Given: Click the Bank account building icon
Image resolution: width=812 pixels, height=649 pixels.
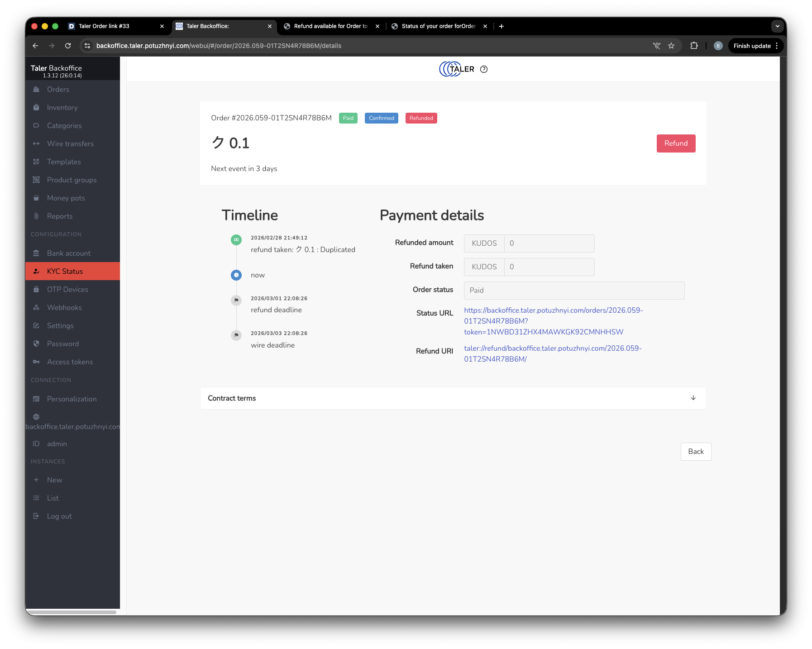Looking at the screenshot, I should [36, 253].
